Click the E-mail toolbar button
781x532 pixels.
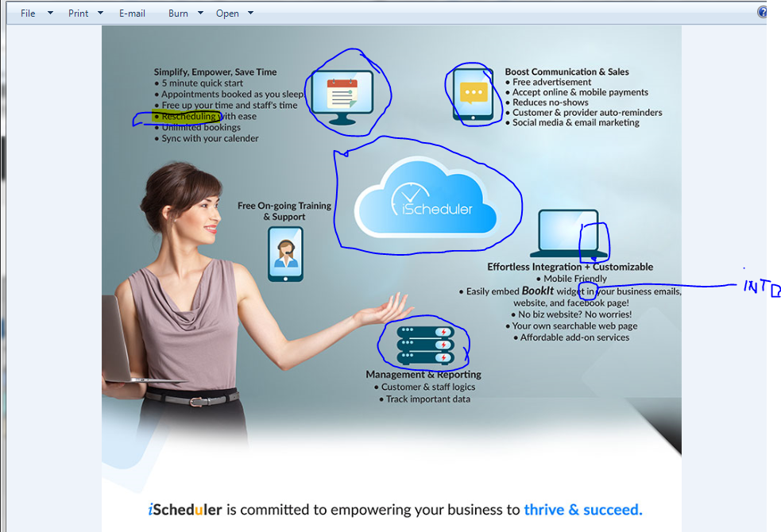pyautogui.click(x=132, y=13)
